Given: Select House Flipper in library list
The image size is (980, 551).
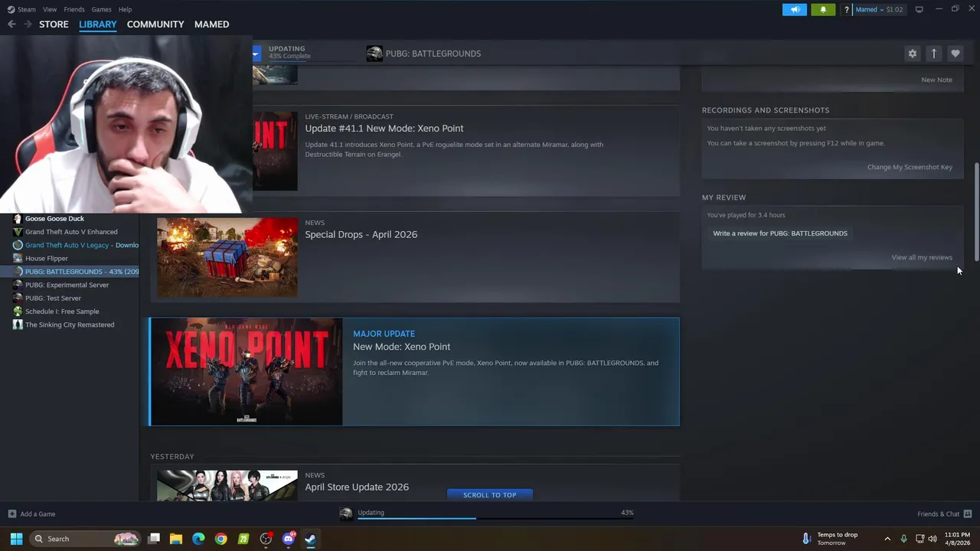Looking at the screenshot, I should (47, 259).
